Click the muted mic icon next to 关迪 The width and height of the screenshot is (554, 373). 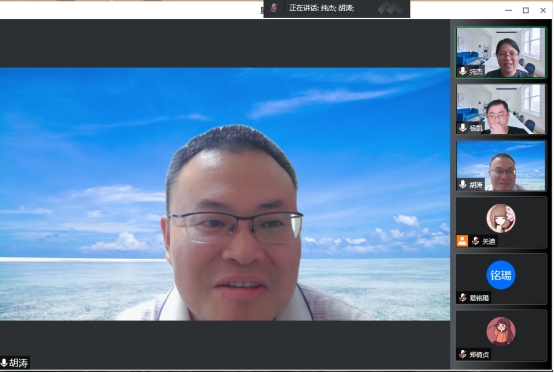[x=476, y=241]
